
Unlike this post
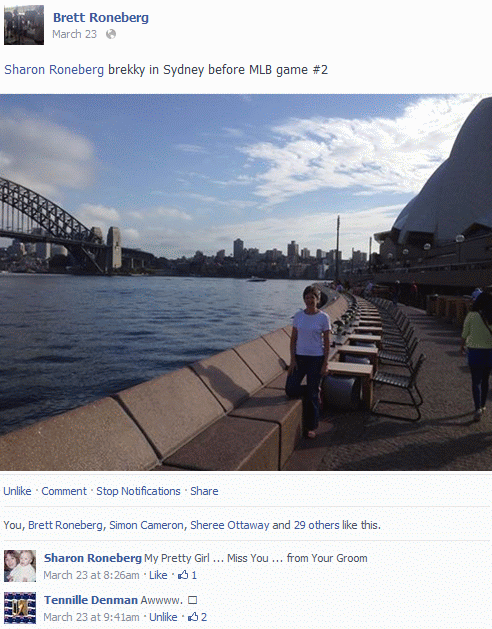click(17, 491)
